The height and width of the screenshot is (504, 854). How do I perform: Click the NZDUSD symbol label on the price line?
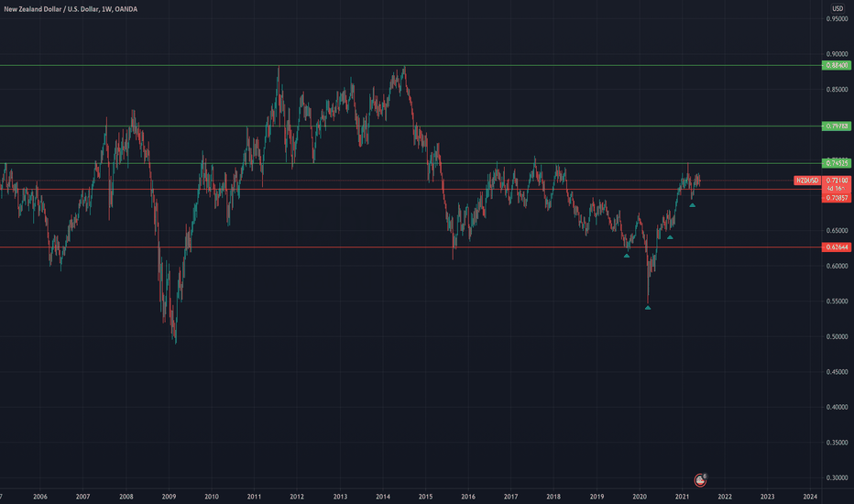807,181
